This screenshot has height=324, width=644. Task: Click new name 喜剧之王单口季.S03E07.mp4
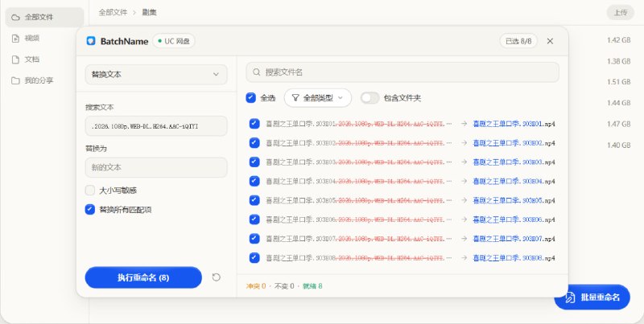[514, 238]
